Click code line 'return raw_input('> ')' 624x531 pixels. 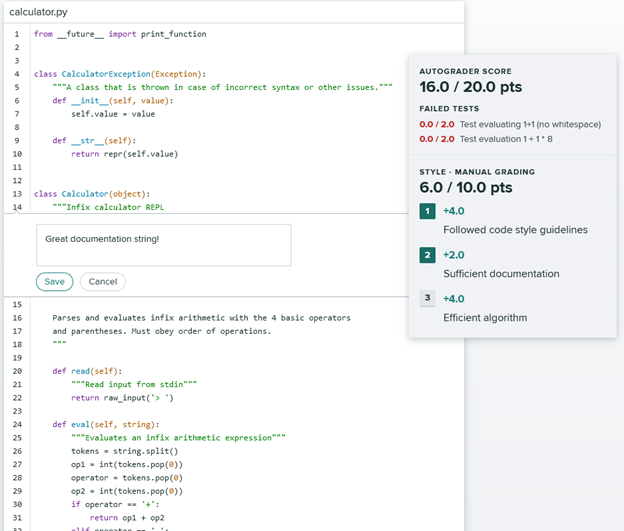point(122,398)
